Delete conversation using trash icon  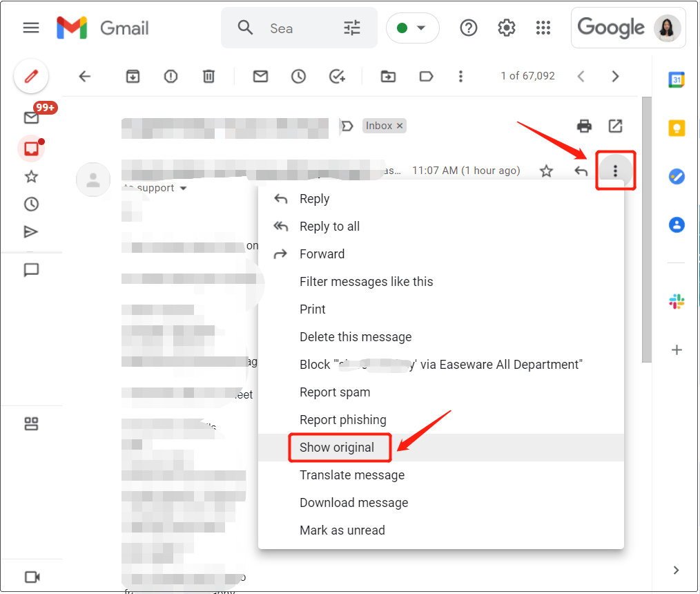[208, 77]
